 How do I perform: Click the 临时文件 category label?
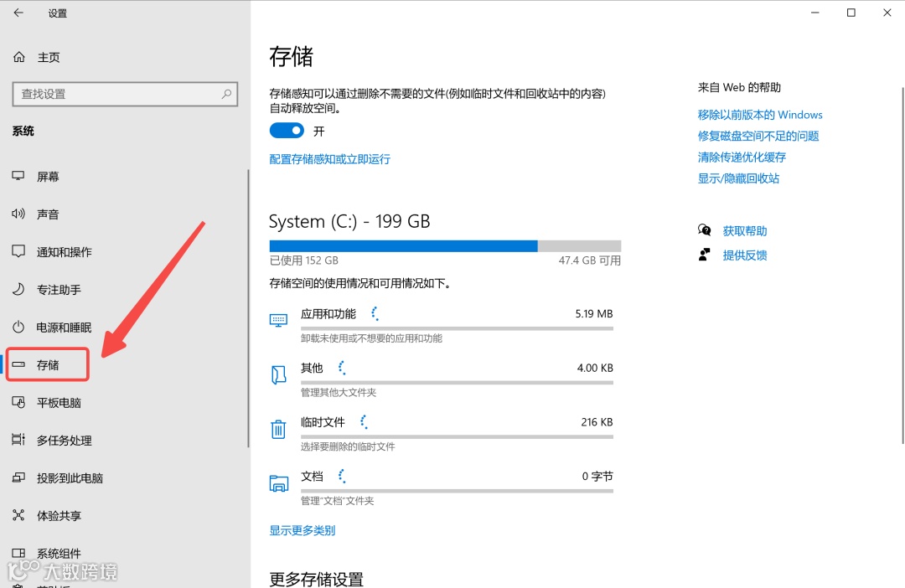pyautogui.click(x=323, y=422)
